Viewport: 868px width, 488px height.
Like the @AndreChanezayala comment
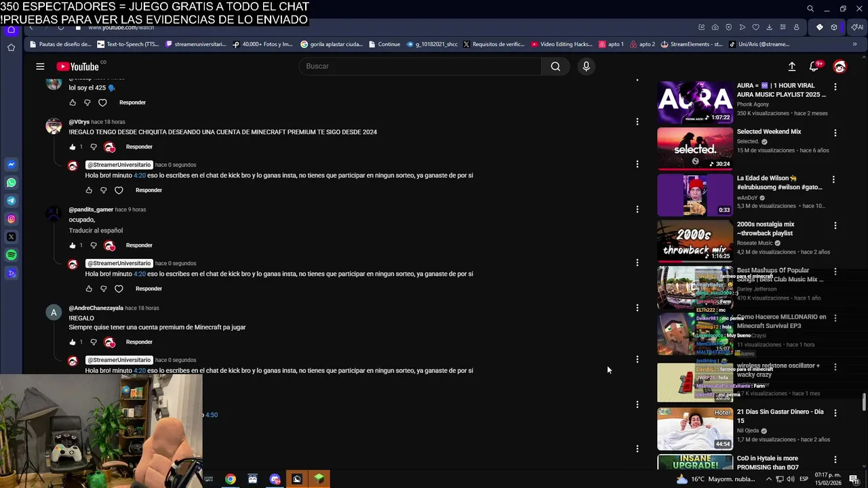73,342
